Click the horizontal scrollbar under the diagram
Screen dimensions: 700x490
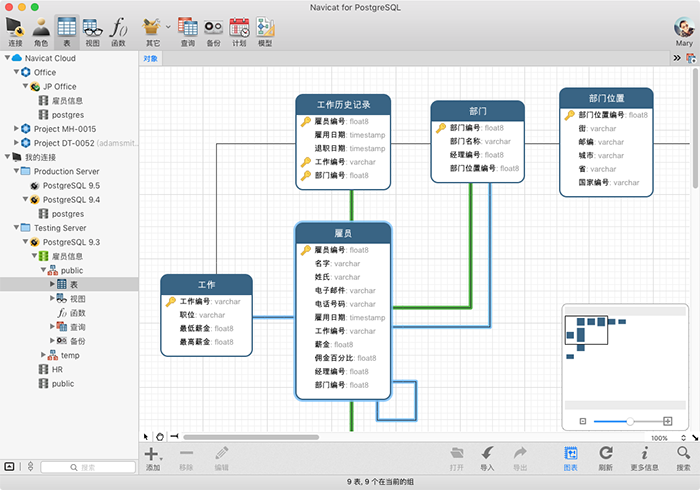coord(251,437)
